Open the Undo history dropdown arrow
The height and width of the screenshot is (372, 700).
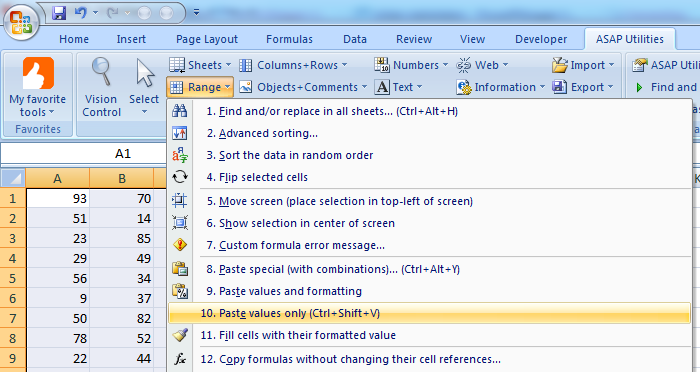coord(95,13)
